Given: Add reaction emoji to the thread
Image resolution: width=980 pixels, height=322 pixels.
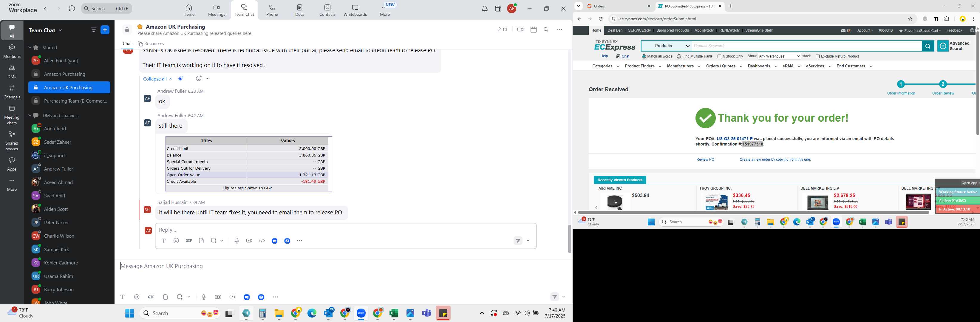Looking at the screenshot, I should 198,78.
